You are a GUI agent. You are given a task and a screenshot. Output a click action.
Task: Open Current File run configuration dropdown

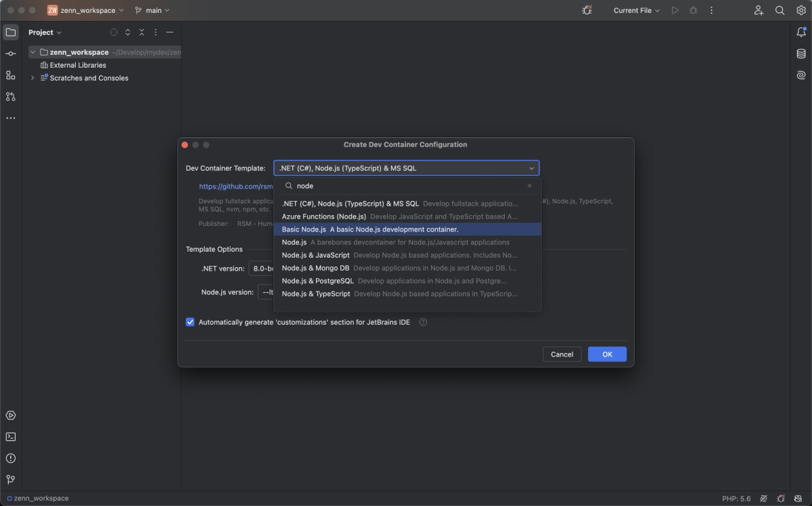pos(636,10)
